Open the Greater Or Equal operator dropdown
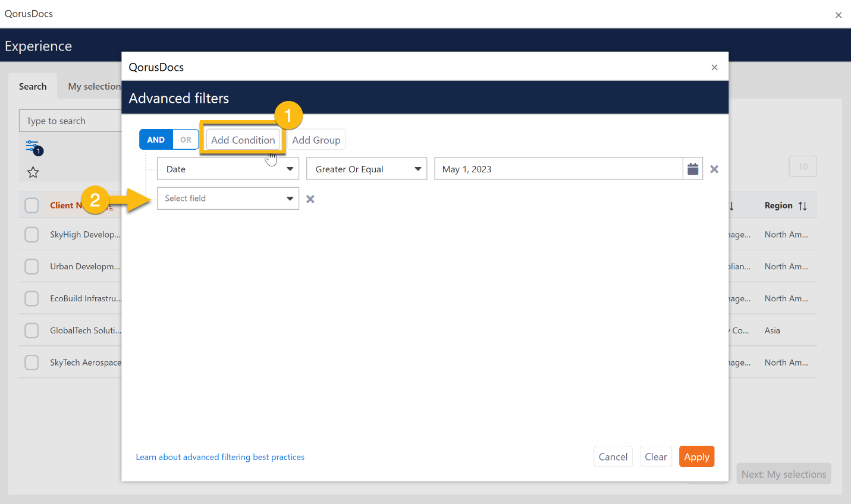The width and height of the screenshot is (851, 504). pos(366,169)
